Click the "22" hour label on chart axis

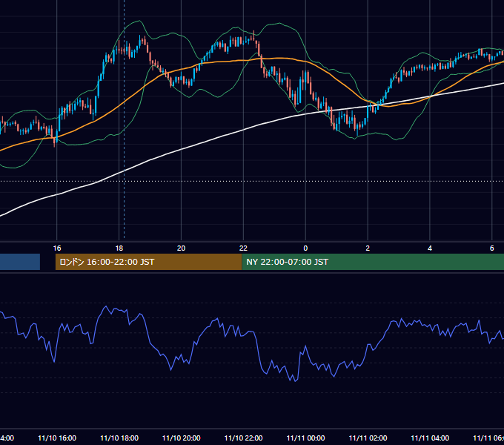click(x=243, y=248)
